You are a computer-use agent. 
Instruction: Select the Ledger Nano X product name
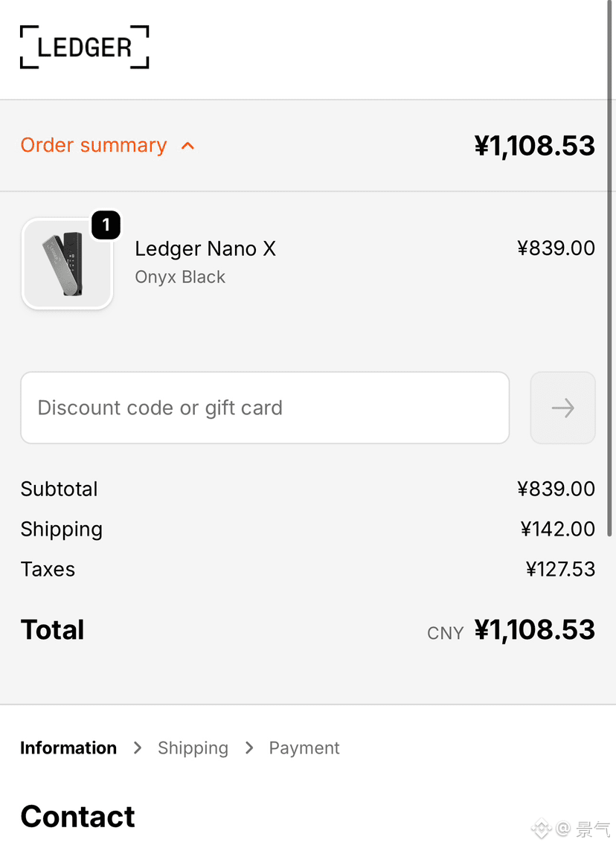(205, 248)
